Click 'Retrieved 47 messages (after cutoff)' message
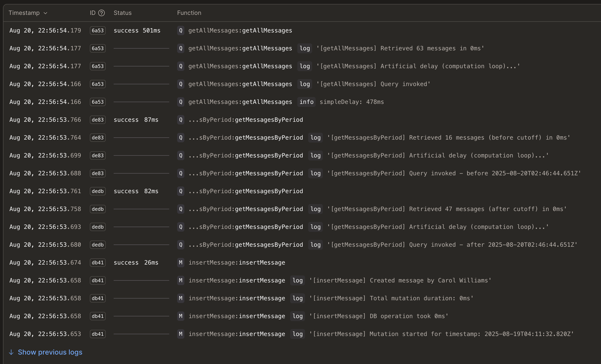The image size is (601, 364). coord(447,209)
